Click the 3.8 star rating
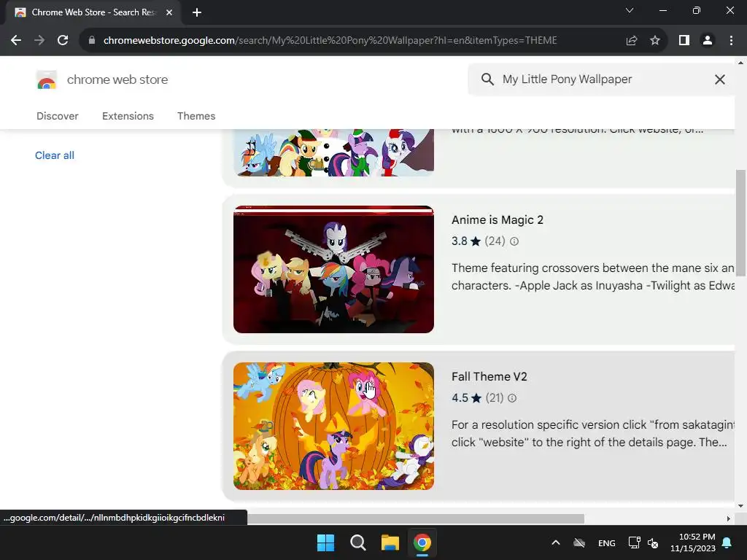The height and width of the screenshot is (560, 747). click(x=466, y=241)
